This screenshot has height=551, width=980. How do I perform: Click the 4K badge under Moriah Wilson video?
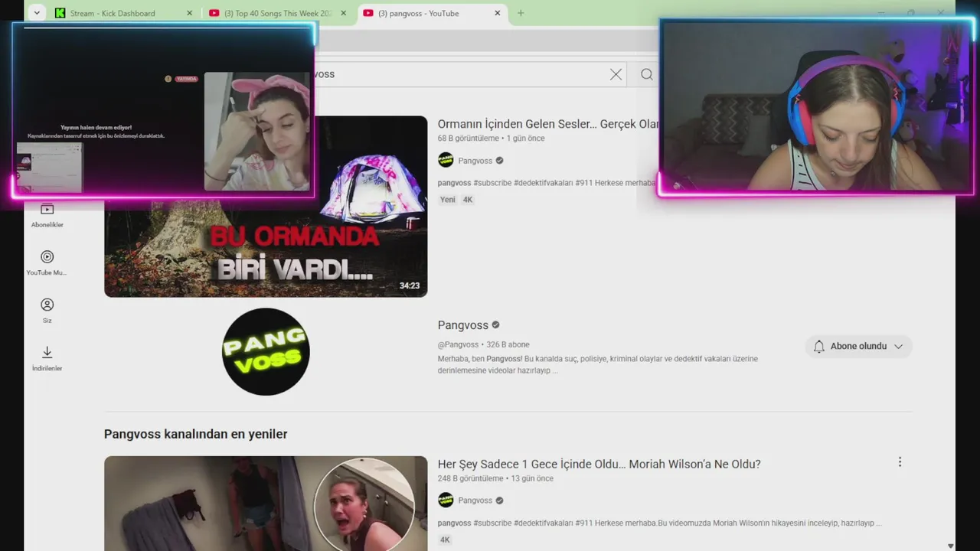(x=445, y=540)
